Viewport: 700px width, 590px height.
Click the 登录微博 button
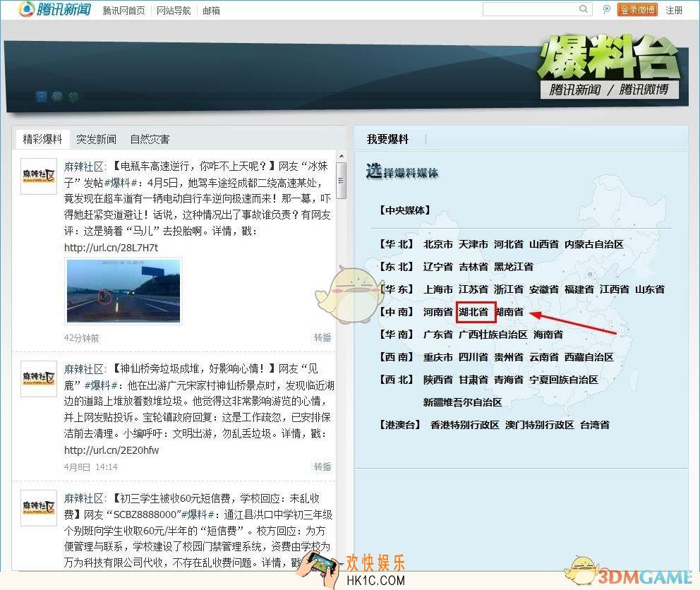[x=637, y=9]
